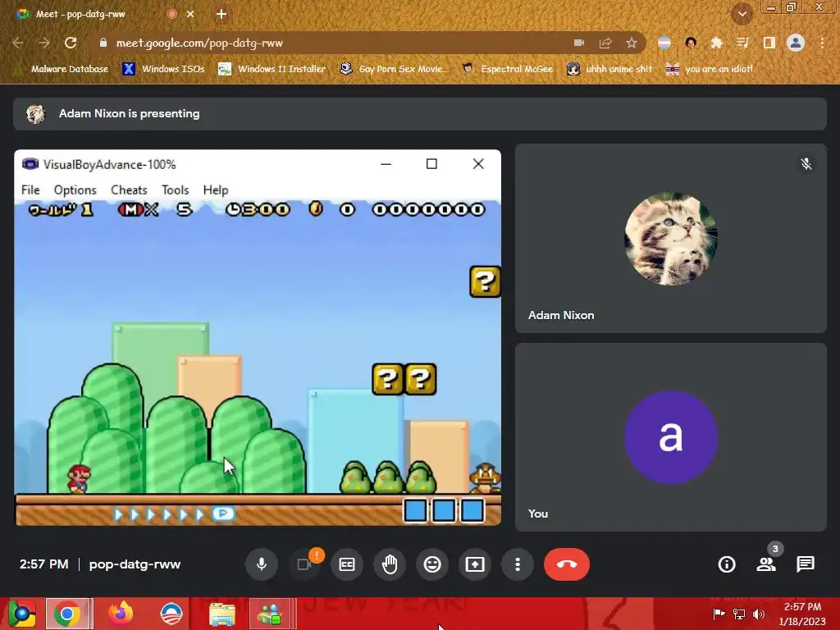Screen dimensions: 840x630
Task: Open the Extensions puzzle icon
Action: pos(717,43)
